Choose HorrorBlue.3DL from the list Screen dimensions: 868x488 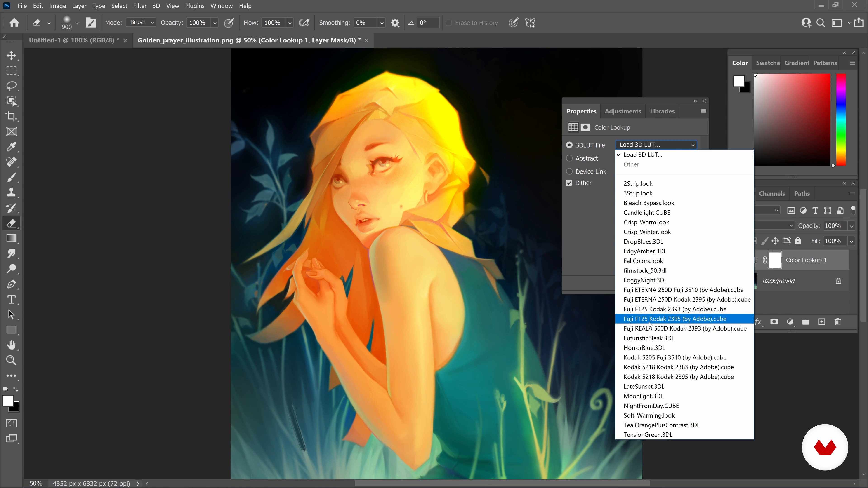coord(684,348)
